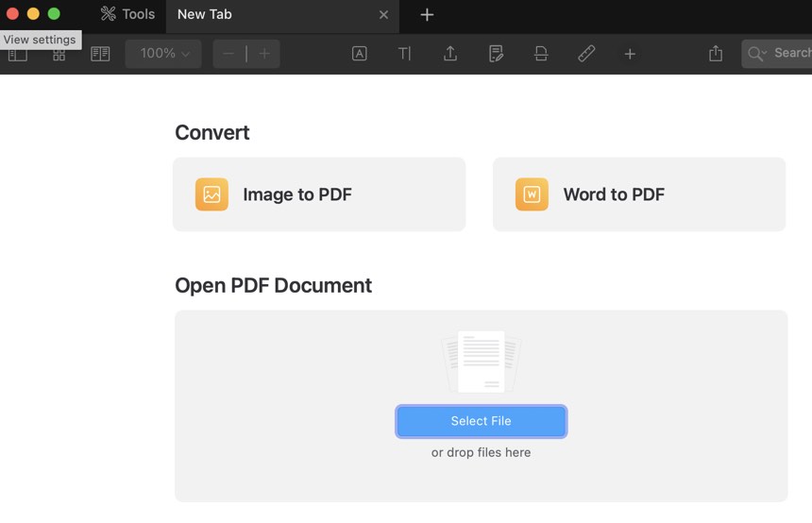This screenshot has height=523, width=812.
Task: Toggle the sidebar view settings icon
Action: tap(18, 54)
